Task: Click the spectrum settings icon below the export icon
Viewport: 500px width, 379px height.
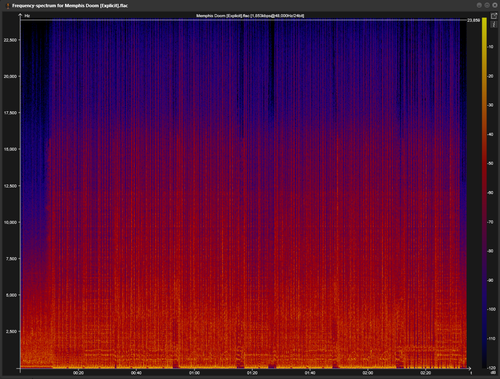Action: point(494,25)
